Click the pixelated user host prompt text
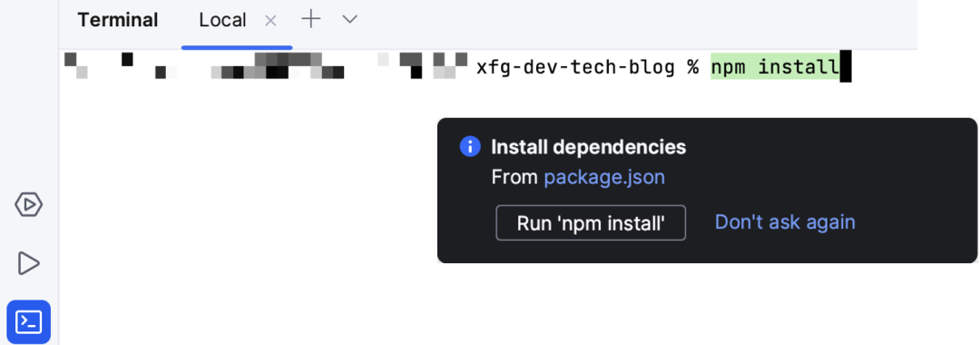This screenshot has height=345, width=980. [x=266, y=66]
